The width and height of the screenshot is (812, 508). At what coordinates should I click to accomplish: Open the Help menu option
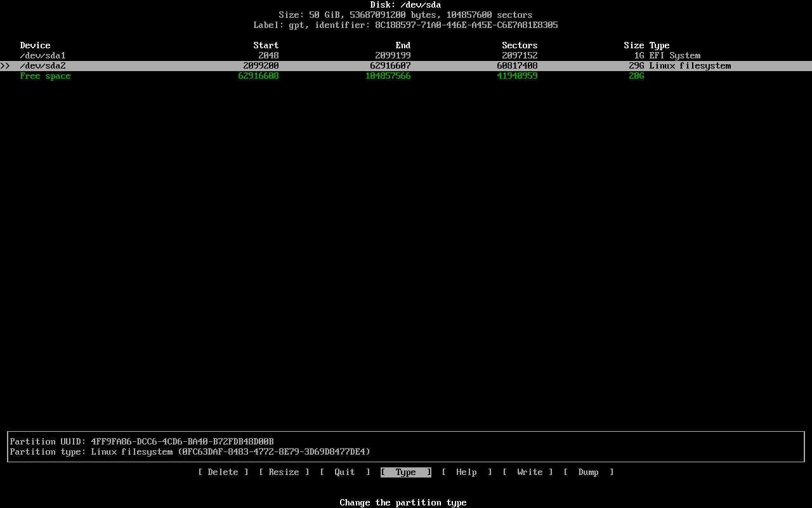pos(466,472)
